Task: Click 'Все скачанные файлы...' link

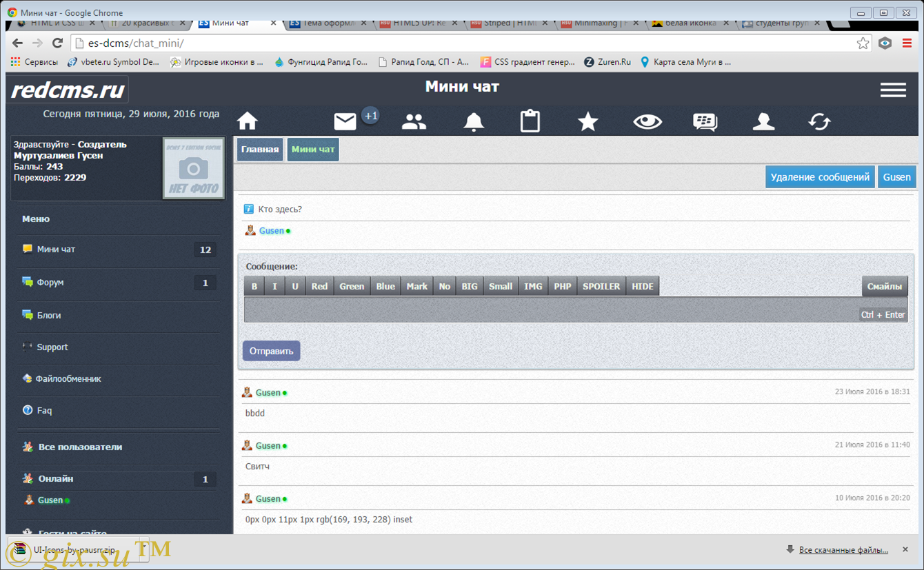Action: tap(843, 550)
